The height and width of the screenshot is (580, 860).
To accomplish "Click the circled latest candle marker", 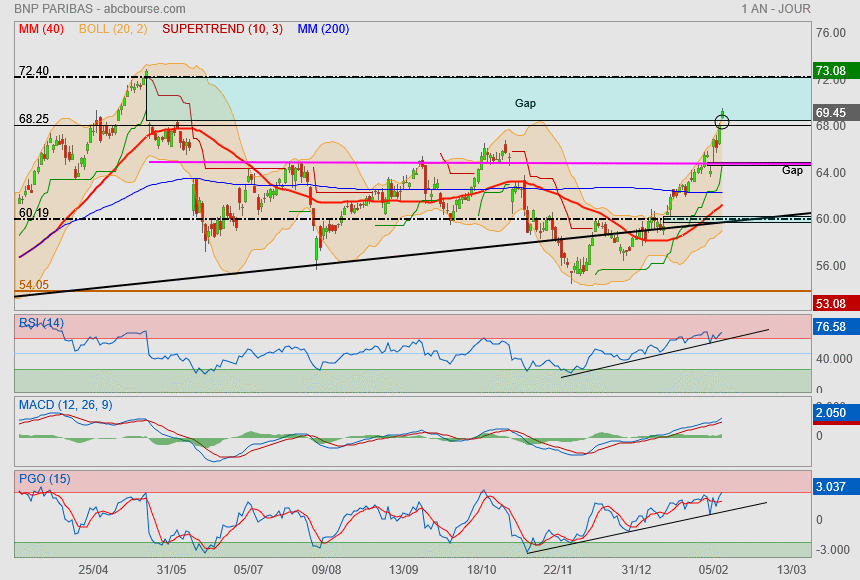I will pyautogui.click(x=722, y=121).
